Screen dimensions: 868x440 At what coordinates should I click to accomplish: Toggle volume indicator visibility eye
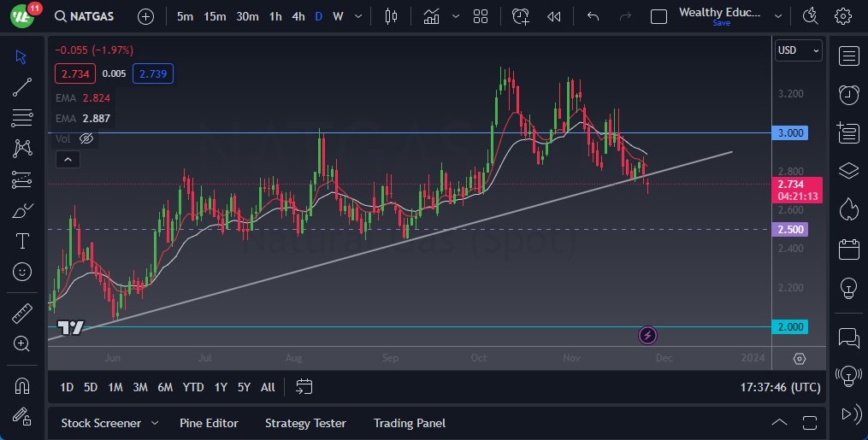pyautogui.click(x=86, y=138)
